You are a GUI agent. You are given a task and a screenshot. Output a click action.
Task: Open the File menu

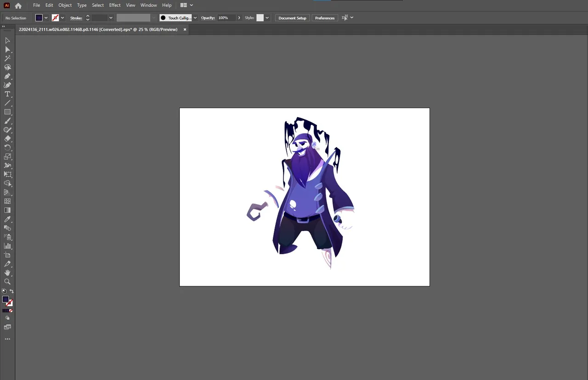pos(36,6)
